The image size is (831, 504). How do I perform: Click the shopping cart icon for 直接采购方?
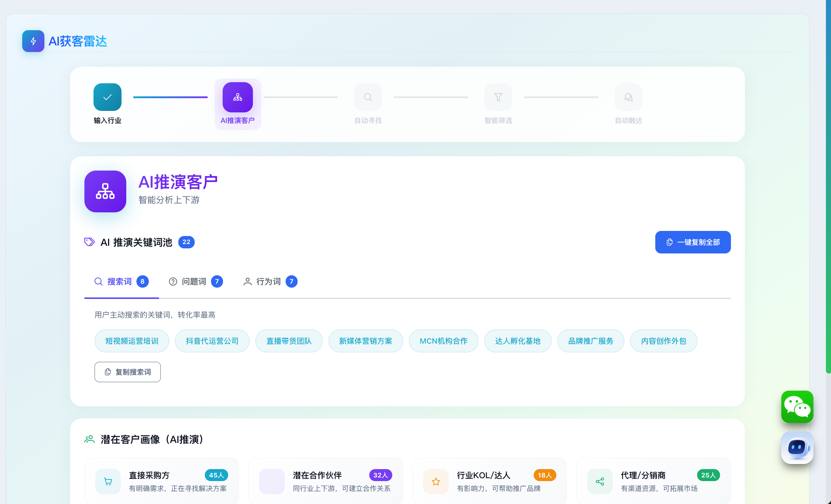[108, 481]
